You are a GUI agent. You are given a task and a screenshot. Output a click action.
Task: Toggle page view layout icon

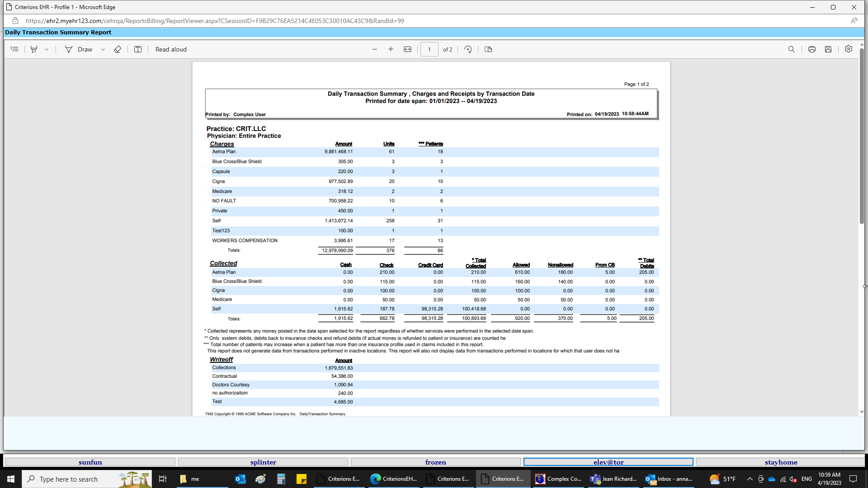488,49
